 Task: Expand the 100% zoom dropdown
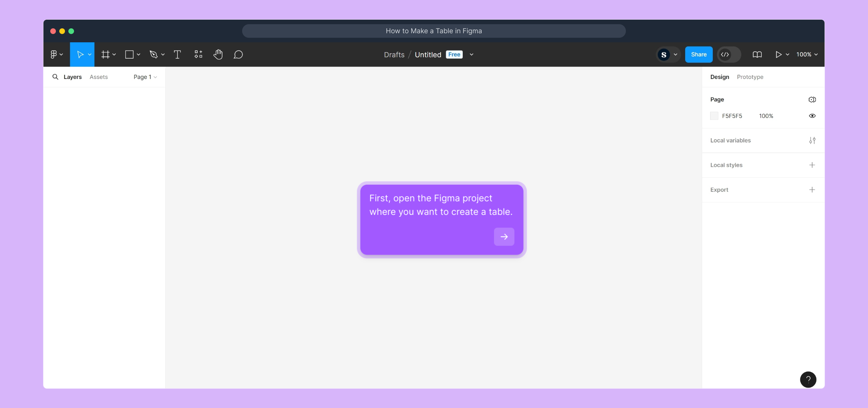[807, 54]
